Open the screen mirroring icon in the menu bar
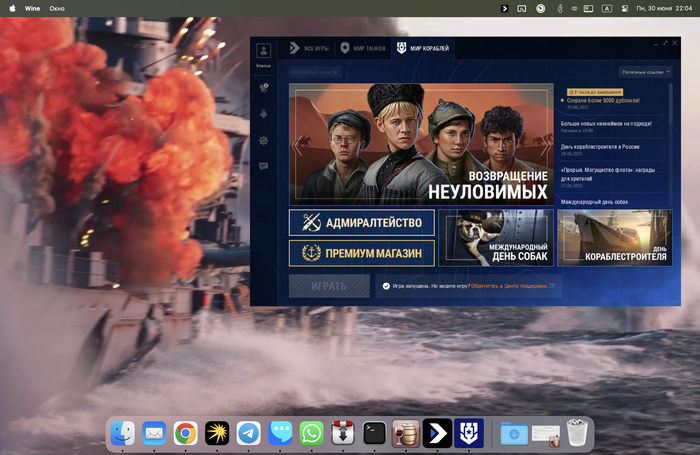700x455 pixels. point(521,8)
